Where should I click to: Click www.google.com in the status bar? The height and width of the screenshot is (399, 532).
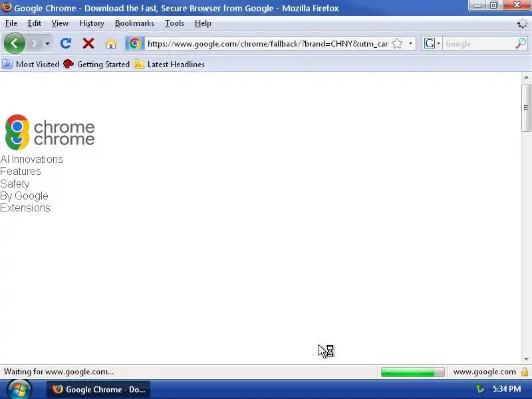pyautogui.click(x=485, y=372)
